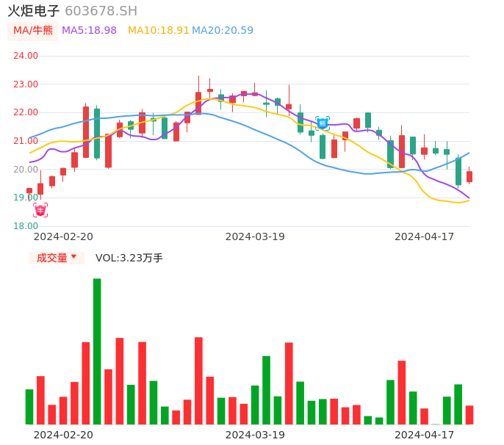Click the stock name 火炬电子
Viewport: 504px width, 445px height.
[34, 11]
